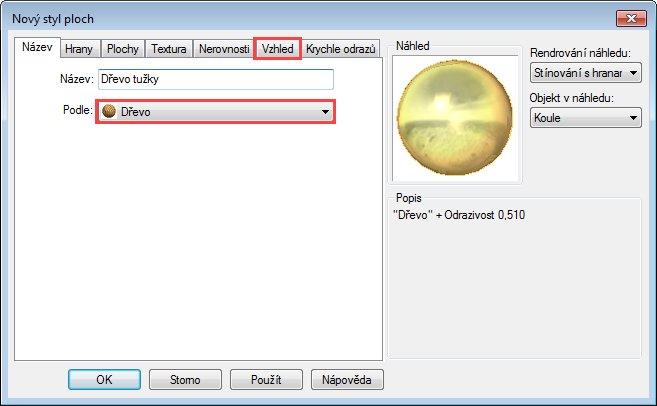Go to the Nerovnosti tab
This screenshot has width=657, height=406.
224,49
